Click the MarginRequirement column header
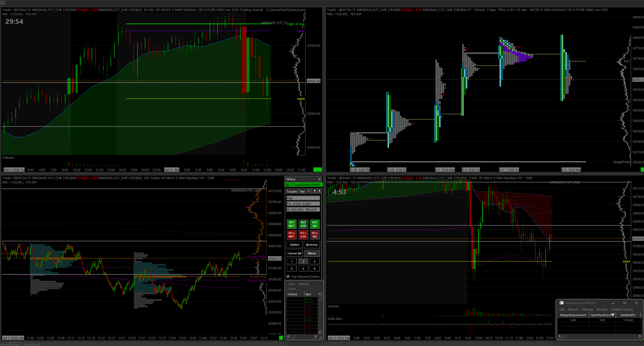 (573, 315)
